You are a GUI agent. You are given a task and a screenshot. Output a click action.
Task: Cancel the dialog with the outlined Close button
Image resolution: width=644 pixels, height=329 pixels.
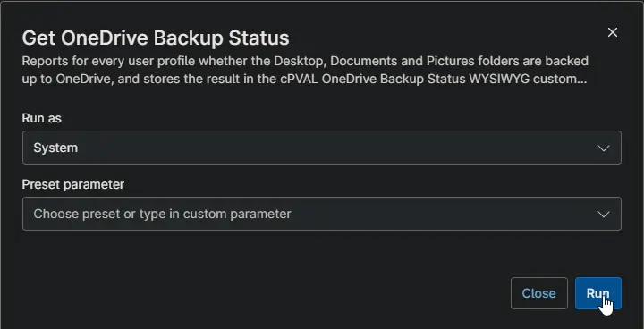538,293
